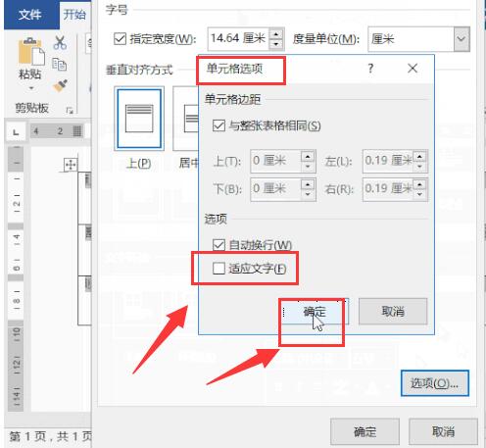The height and width of the screenshot is (448, 486).
Task: Open the 文件 tab
Action: [x=30, y=15]
